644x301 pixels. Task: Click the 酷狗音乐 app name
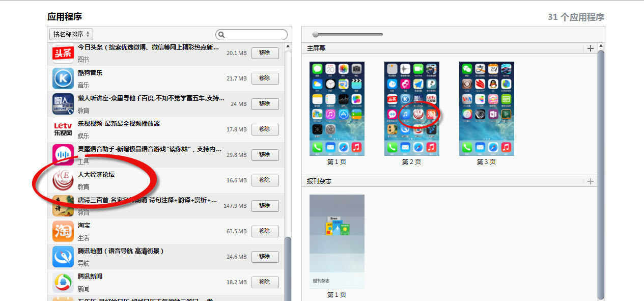click(x=90, y=73)
